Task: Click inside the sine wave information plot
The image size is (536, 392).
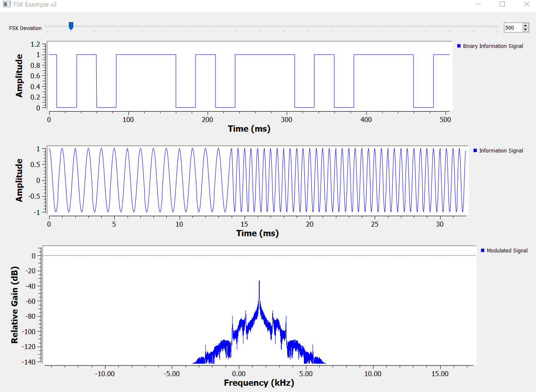Action: [258, 180]
